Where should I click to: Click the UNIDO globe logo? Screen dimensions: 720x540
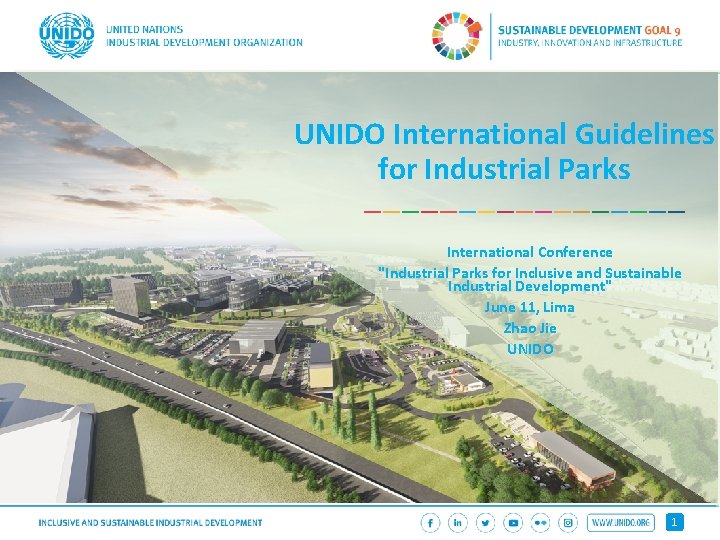tap(67, 36)
